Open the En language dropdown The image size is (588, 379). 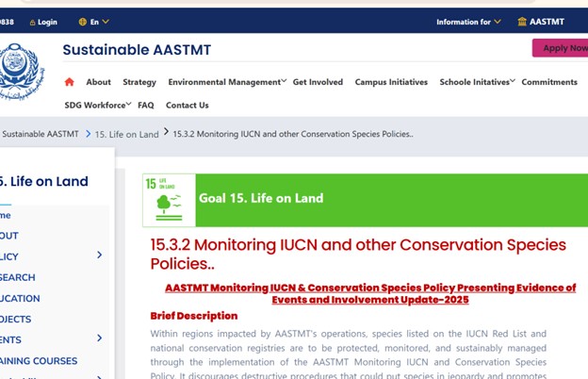[99, 22]
